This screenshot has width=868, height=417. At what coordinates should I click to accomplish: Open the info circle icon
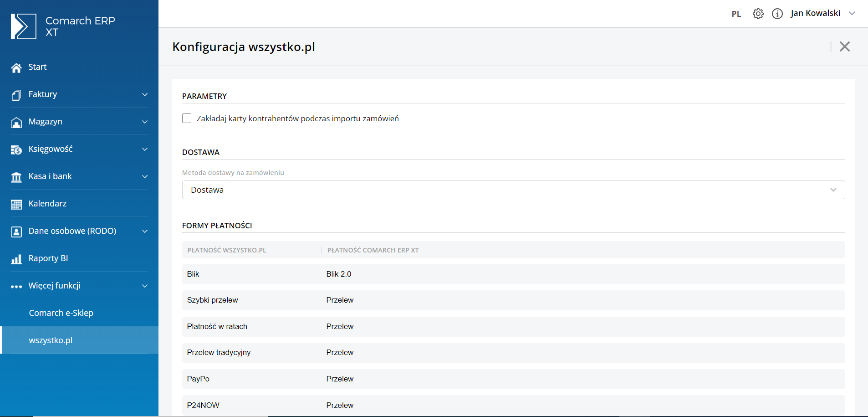point(777,14)
